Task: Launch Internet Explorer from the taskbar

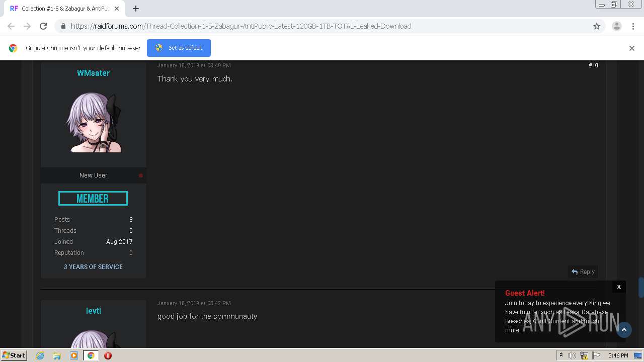Action: point(40,355)
